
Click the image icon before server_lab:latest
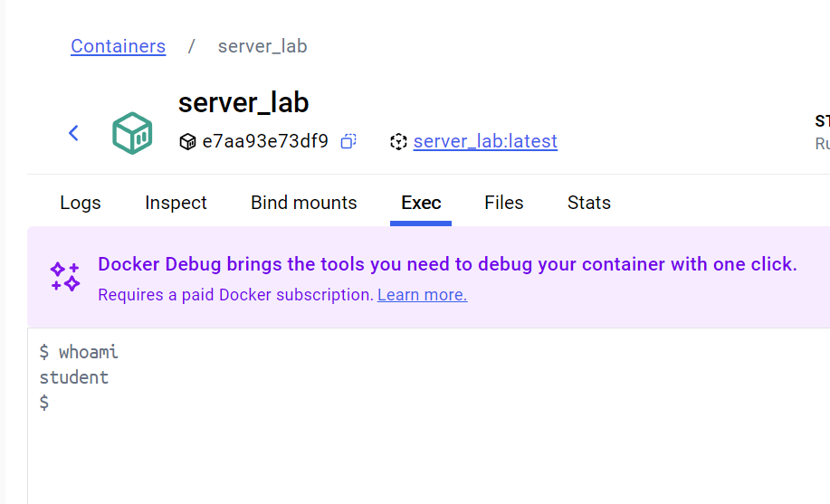tap(398, 142)
